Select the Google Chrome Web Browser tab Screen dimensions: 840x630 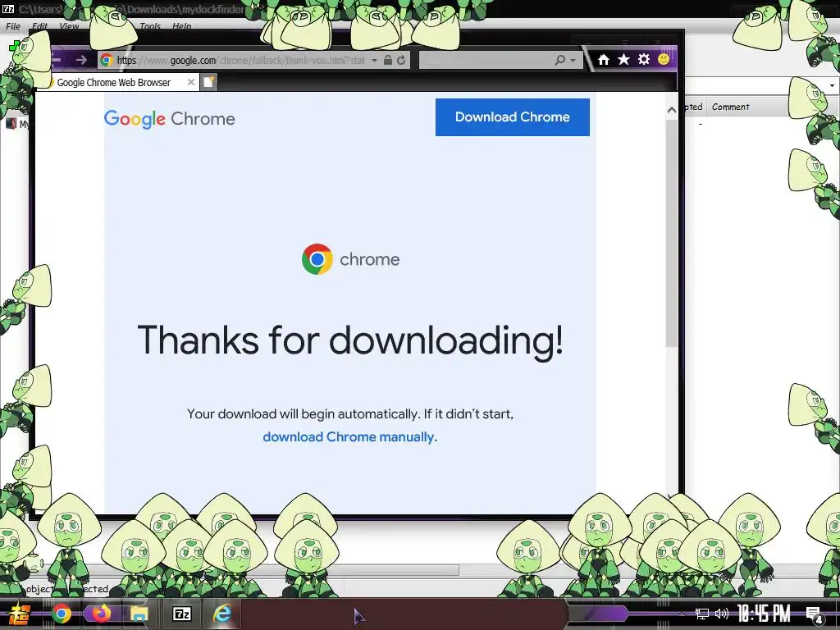coord(118,83)
